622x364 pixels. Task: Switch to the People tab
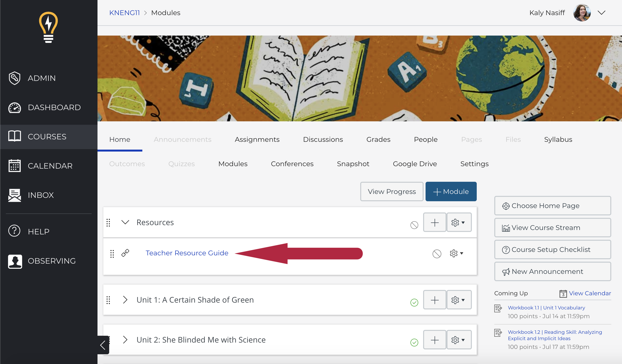pyautogui.click(x=426, y=139)
